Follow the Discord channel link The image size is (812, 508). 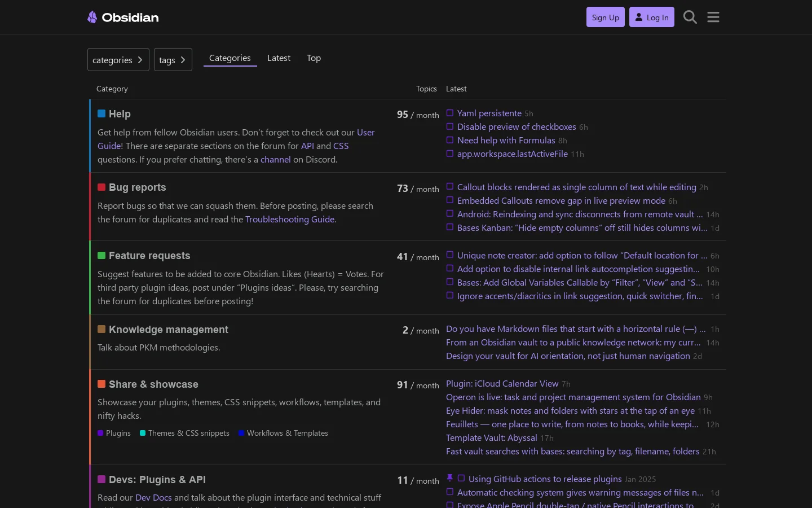276,159
